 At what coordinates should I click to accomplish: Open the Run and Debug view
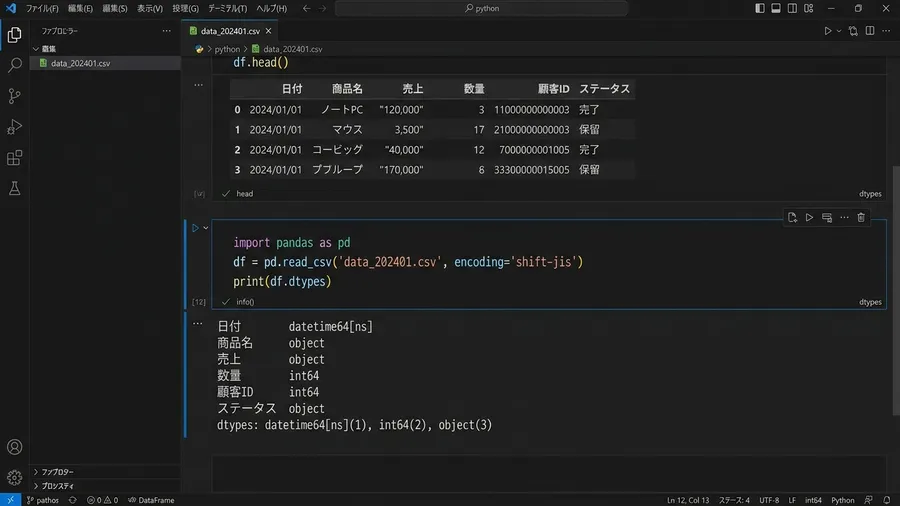pos(14,127)
